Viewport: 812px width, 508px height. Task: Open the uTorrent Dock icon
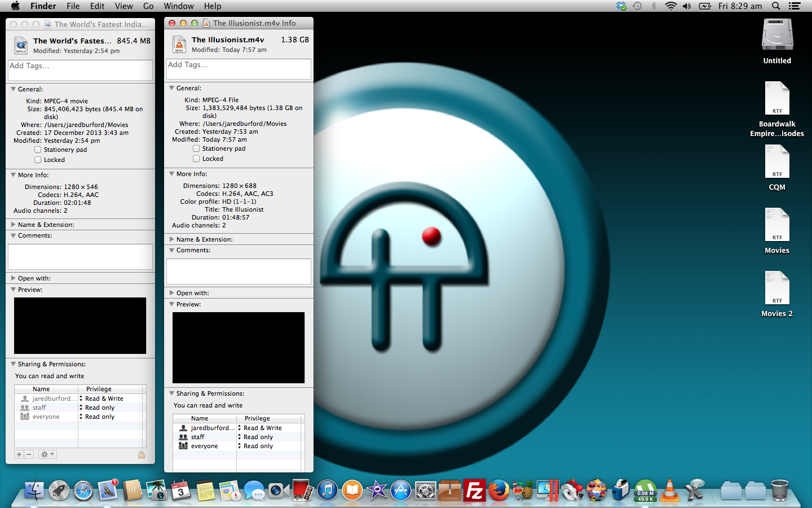pyautogui.click(x=645, y=490)
